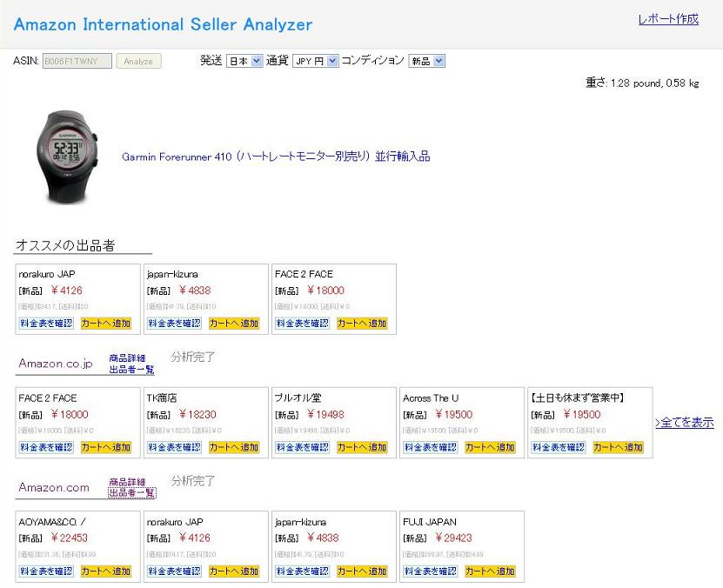Add FACE 2 FACE to cart in オススメの出品者
The height and width of the screenshot is (588, 723).
click(362, 324)
